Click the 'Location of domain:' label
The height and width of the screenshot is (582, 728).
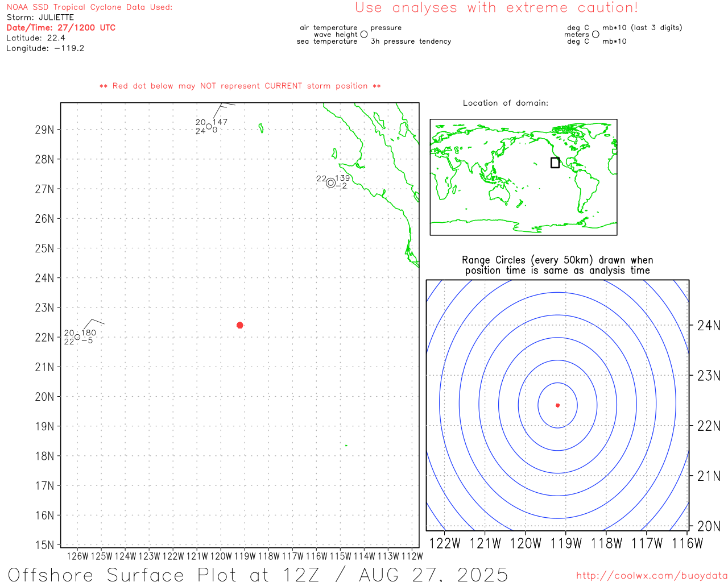coord(506,103)
